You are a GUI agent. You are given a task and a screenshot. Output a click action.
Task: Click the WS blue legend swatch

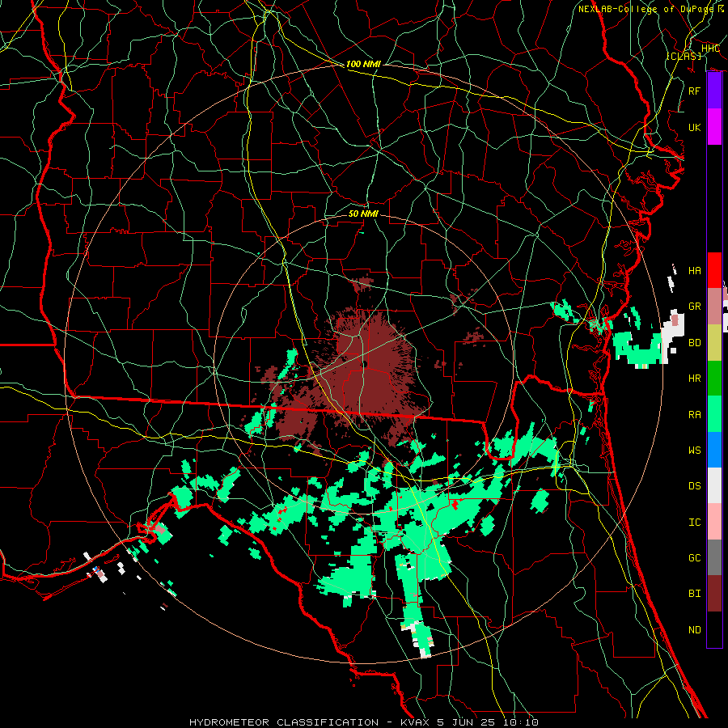tap(714, 450)
